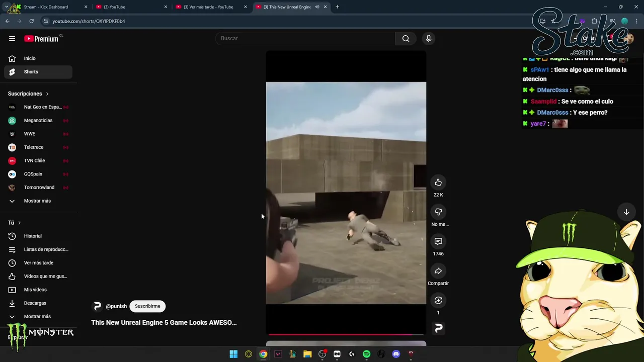Open Descargas in the sidebar
The image size is (644, 362).
point(38,303)
